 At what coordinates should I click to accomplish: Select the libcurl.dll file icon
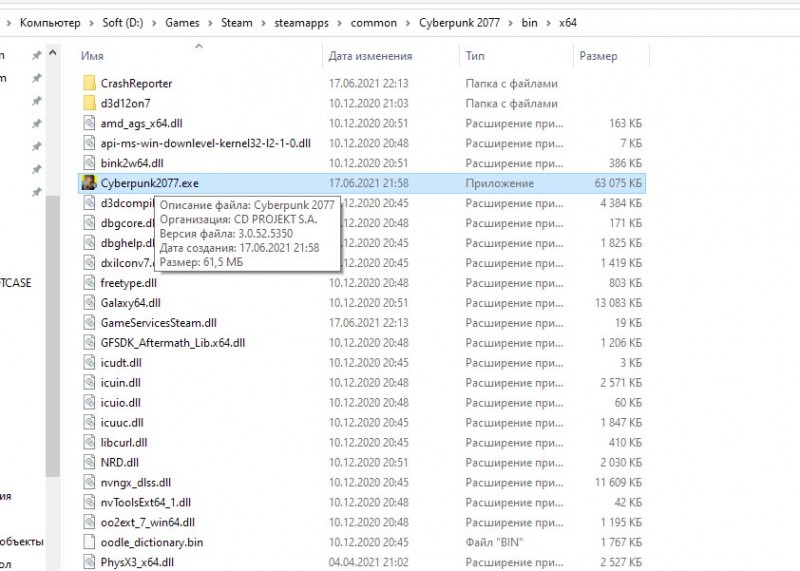[89, 442]
